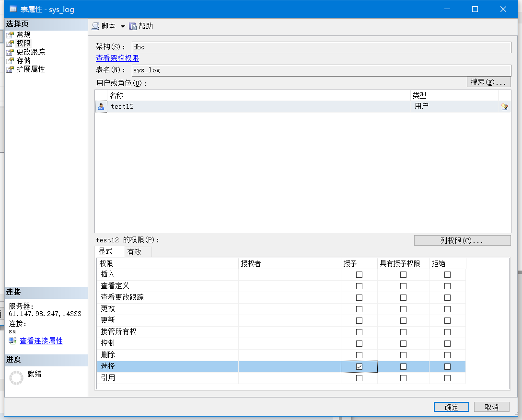This screenshot has height=420, width=522.
Task: Open the 更改跟踪 page
Action: point(31,52)
